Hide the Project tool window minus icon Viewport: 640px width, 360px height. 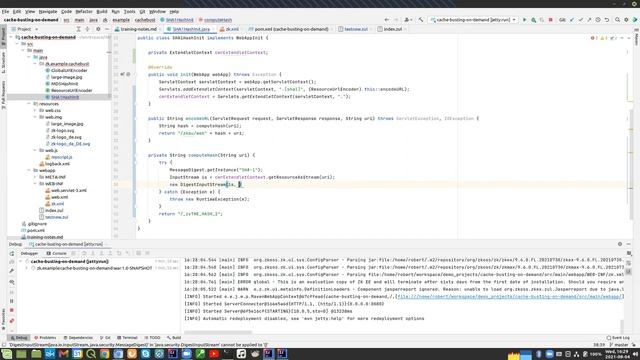point(107,29)
